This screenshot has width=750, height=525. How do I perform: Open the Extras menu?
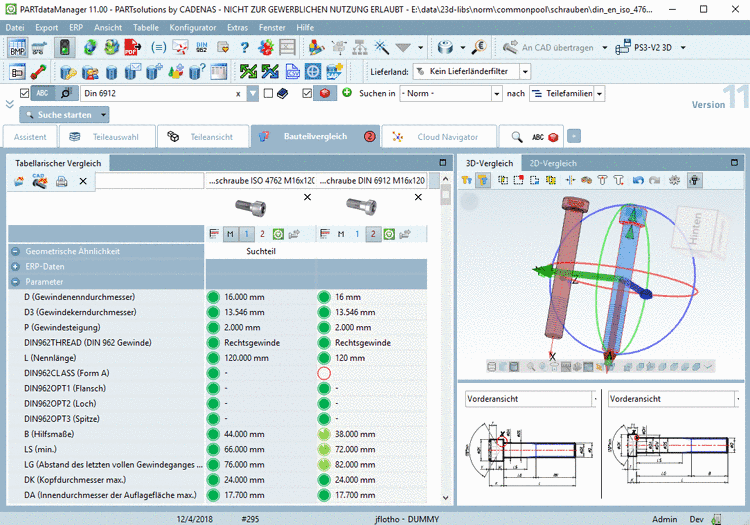pyautogui.click(x=237, y=27)
